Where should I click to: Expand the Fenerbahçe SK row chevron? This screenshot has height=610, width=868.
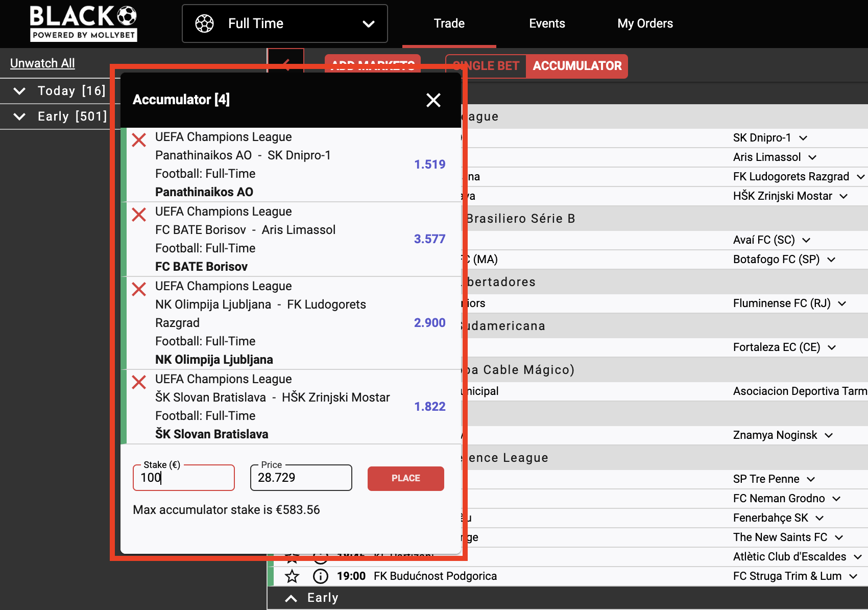[819, 518]
